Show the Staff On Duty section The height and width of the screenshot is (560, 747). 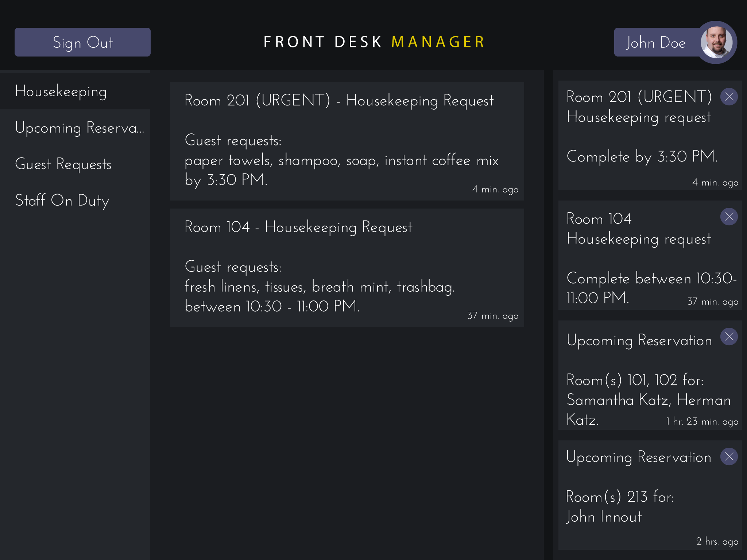point(75,201)
